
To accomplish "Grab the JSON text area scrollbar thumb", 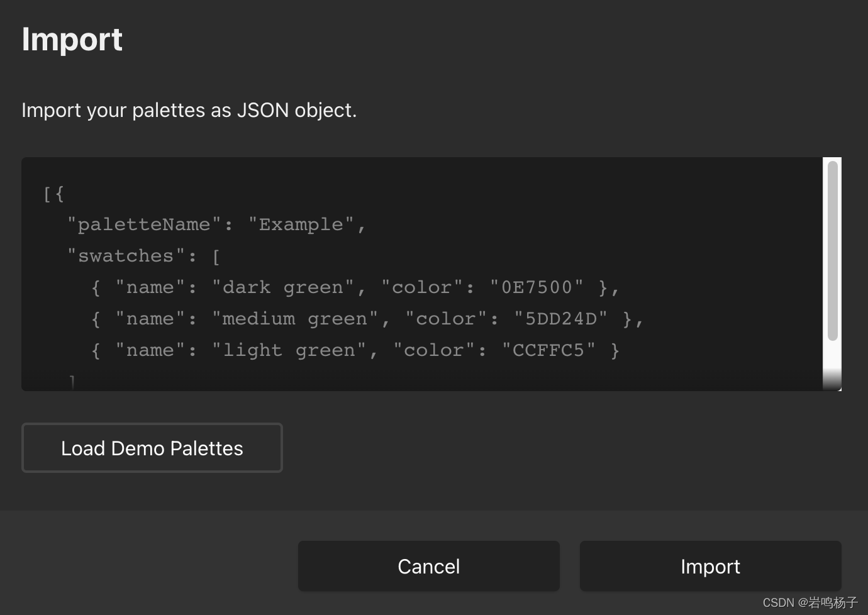I will [x=832, y=252].
